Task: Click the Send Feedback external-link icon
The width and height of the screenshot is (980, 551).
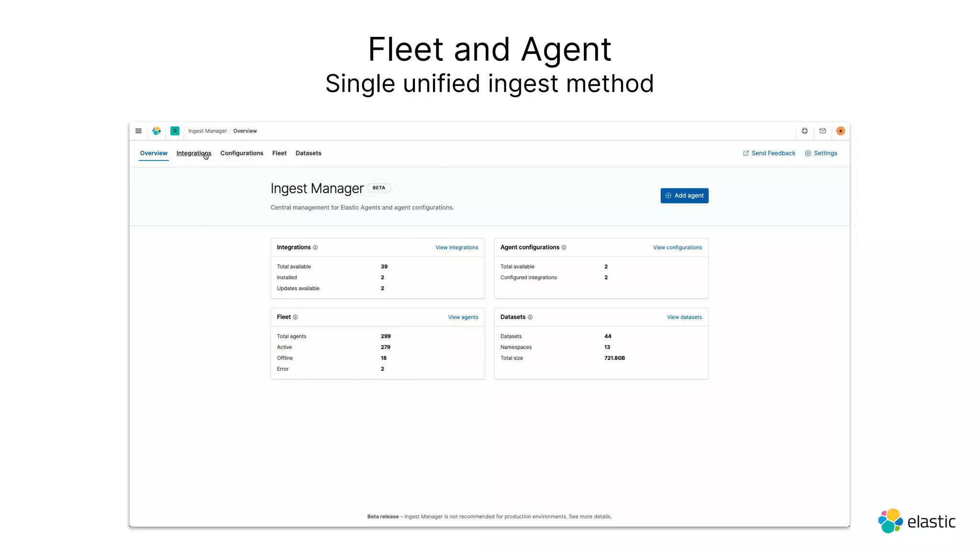Action: click(746, 153)
